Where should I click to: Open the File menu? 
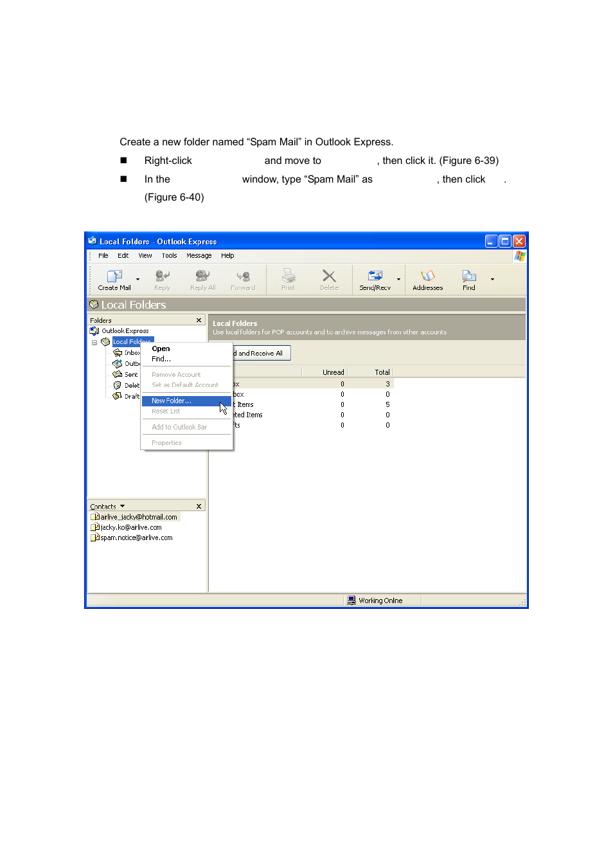click(x=103, y=255)
